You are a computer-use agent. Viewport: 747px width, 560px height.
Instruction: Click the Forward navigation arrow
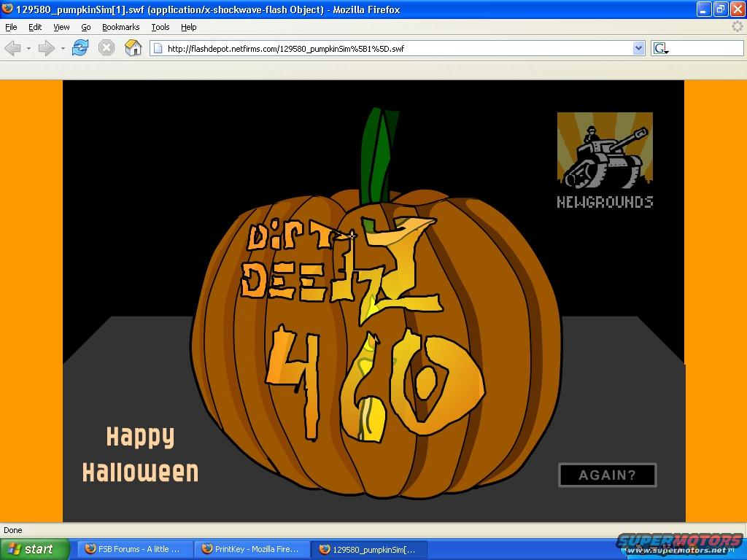click(x=46, y=48)
